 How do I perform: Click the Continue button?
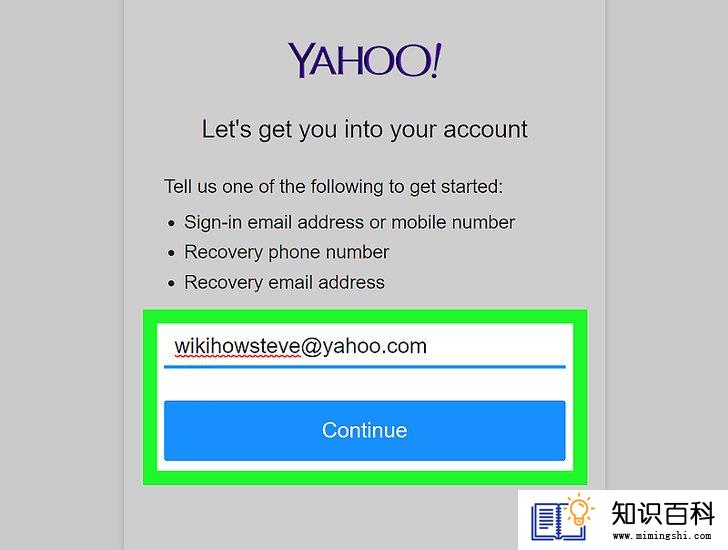tap(364, 431)
